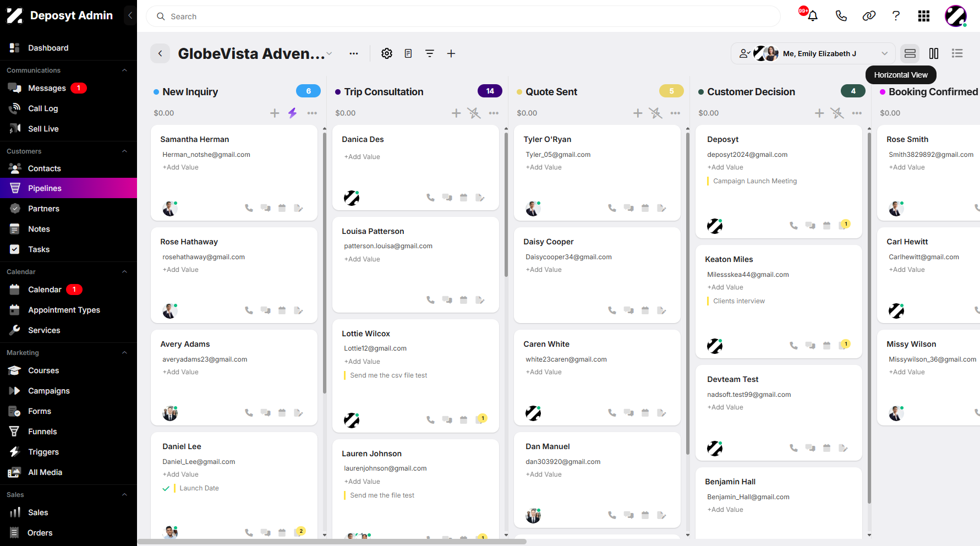Open Campaign Launch Meeting task on Deposyt card

click(755, 181)
